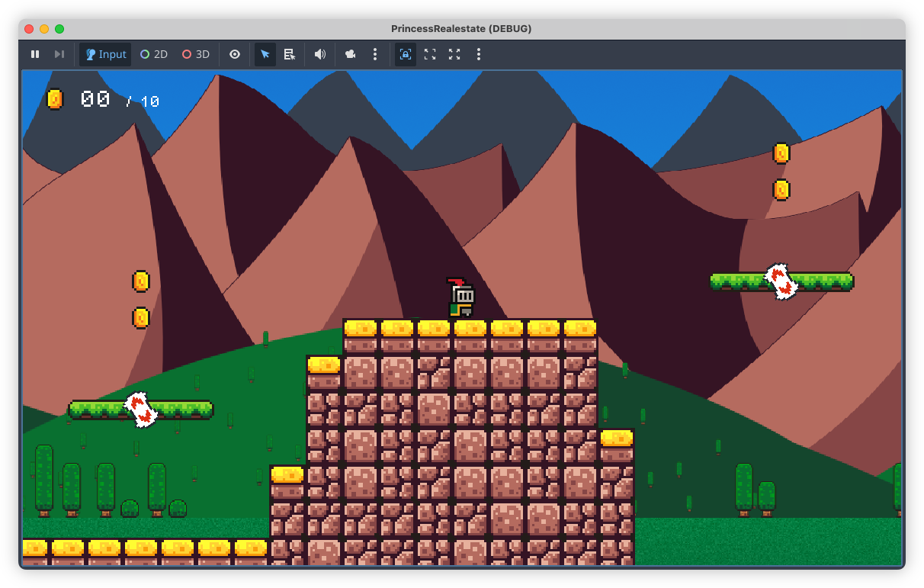The image size is (924, 588).
Task: Click the coin counter showing 00 / 10
Action: coord(103,100)
